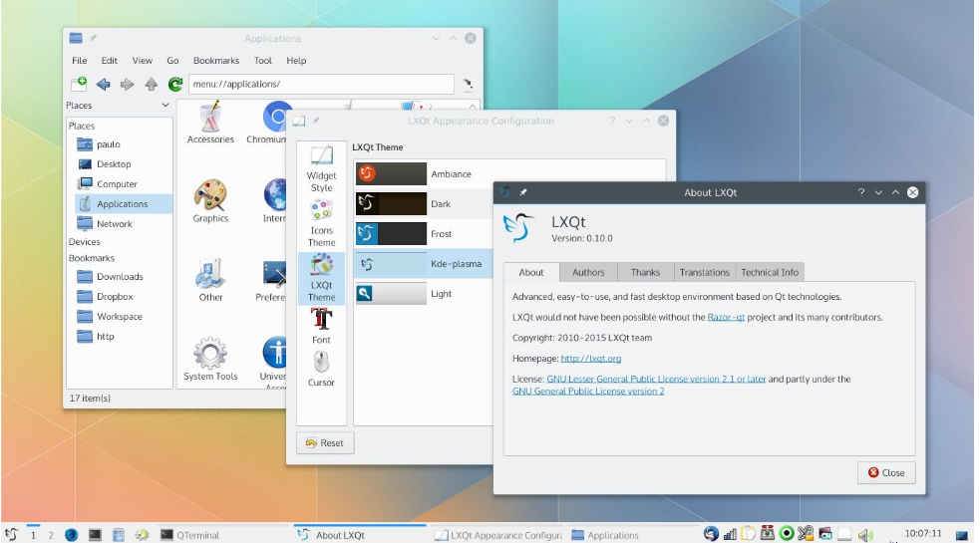Screen dimensions: 980x543
Task: Go forward with the right arrow icon
Action: 127,84
